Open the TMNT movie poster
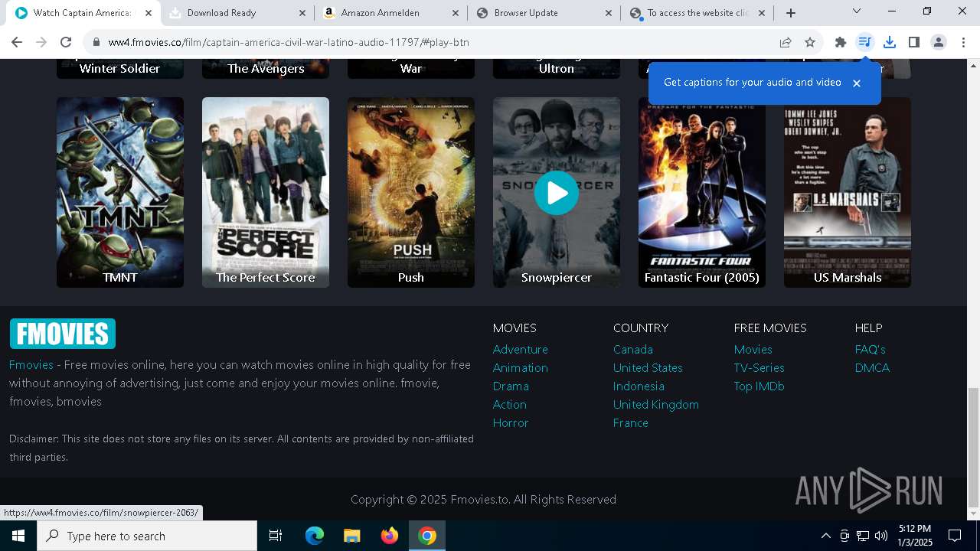Screen dimensions: 980x551 [120, 192]
